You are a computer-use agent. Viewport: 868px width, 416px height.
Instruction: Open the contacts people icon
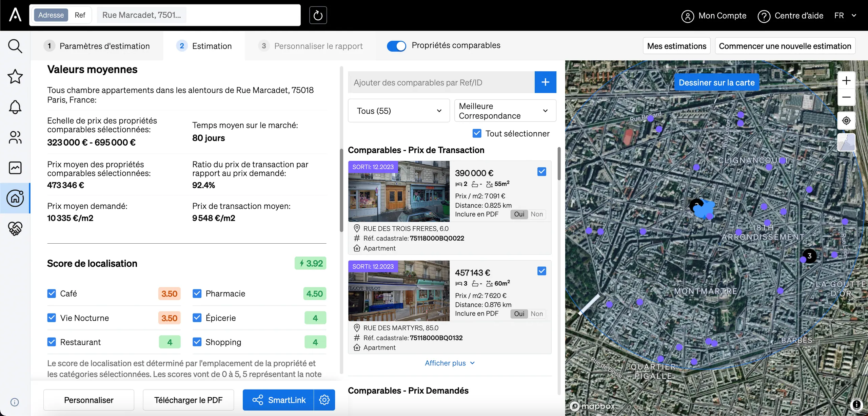click(15, 137)
